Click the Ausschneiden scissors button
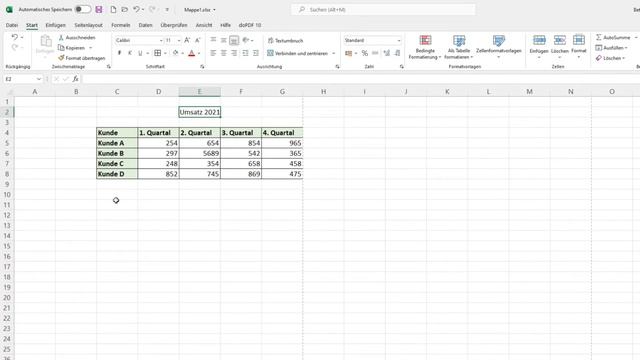640x360 pixels. [x=77, y=38]
